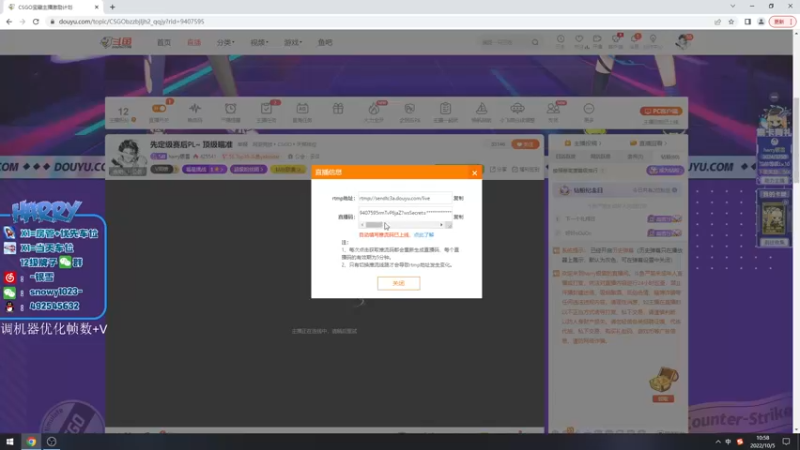The width and height of the screenshot is (800, 450).
Task: Open the UFO-shaped icon in toolbar
Action: (517, 109)
